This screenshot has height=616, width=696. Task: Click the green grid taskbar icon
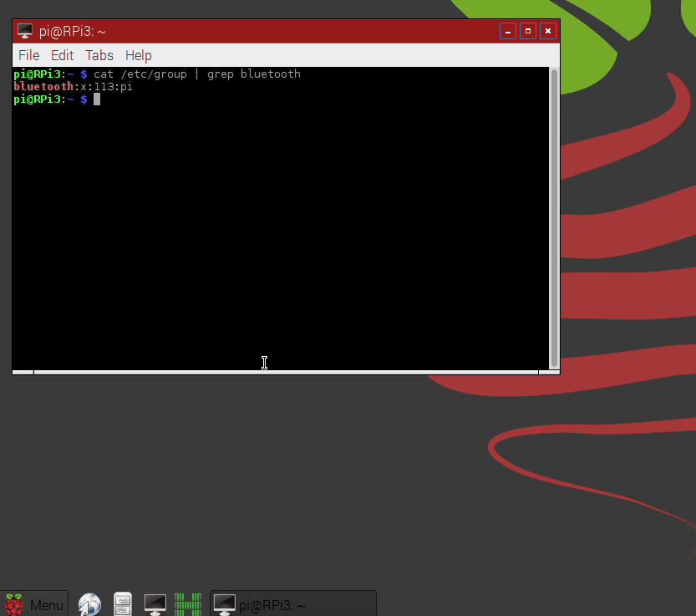pos(188,604)
